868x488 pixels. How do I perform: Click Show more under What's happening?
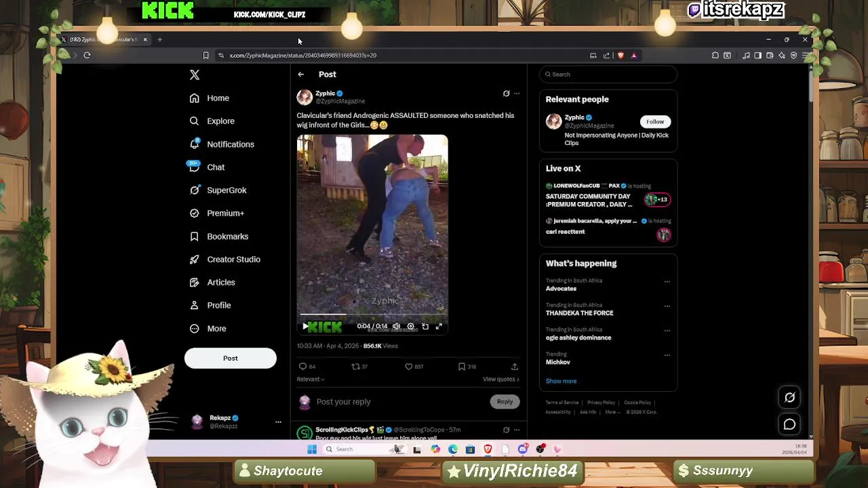[561, 382]
